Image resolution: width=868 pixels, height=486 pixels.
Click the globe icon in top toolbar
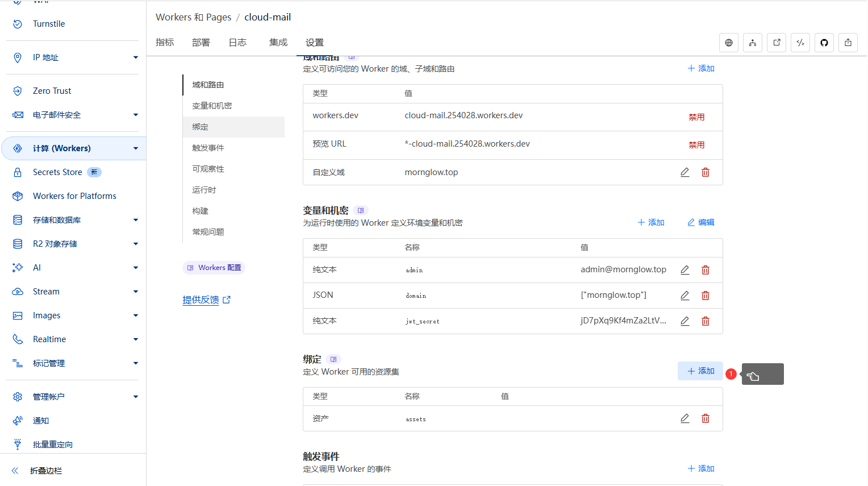[728, 43]
